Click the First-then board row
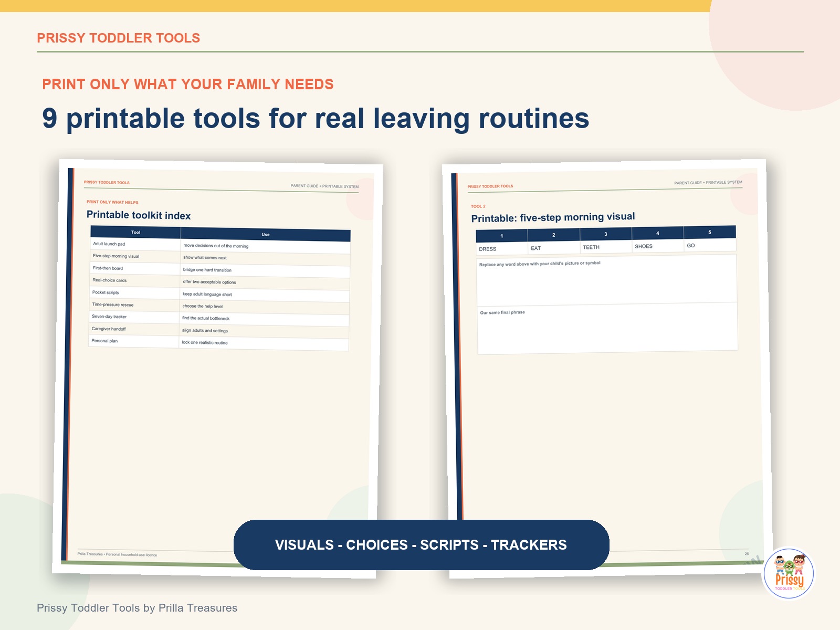Screen dimensions: 840x630 [219, 269]
